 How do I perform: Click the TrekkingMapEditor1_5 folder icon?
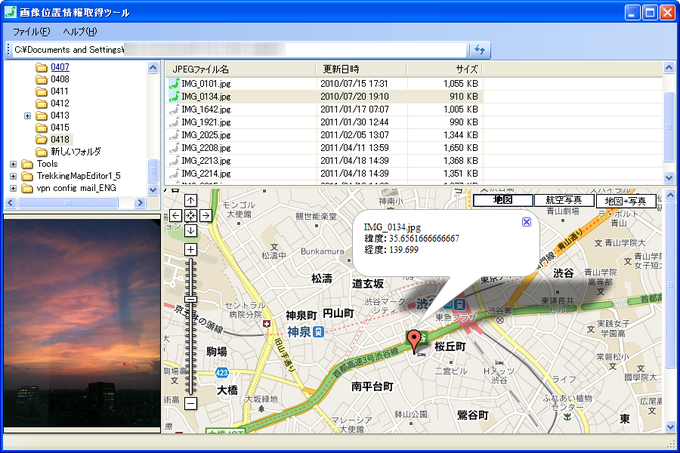[x=27, y=176]
